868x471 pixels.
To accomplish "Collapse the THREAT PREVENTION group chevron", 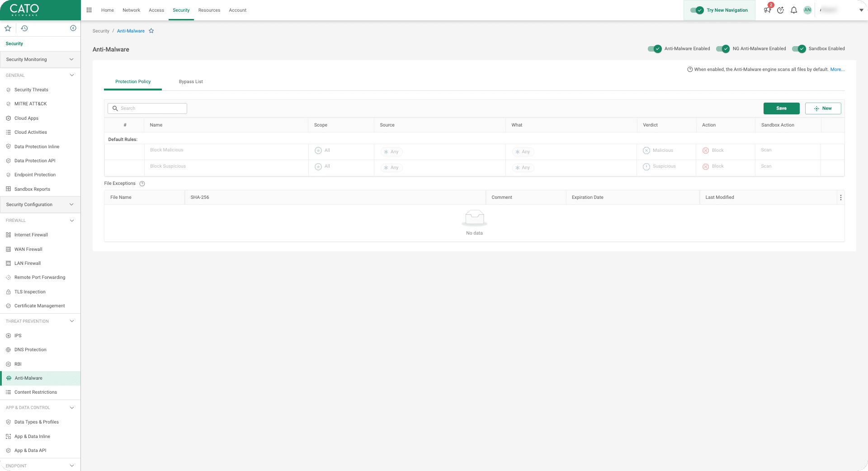I will (x=72, y=321).
